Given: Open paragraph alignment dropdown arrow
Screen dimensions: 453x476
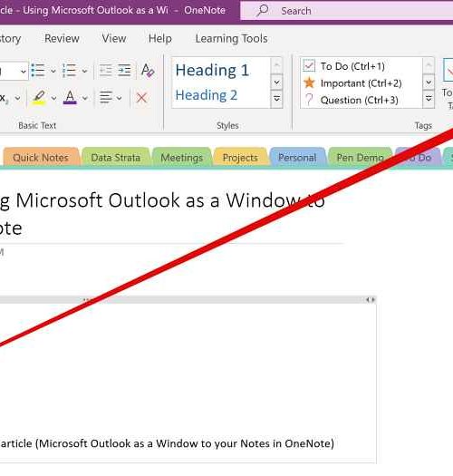Looking at the screenshot, I should 120,98.
